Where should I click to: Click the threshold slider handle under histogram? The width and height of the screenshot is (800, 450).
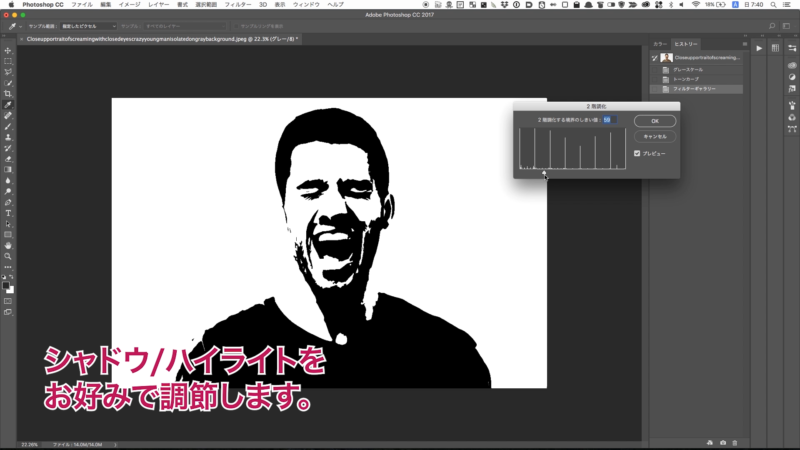click(544, 173)
